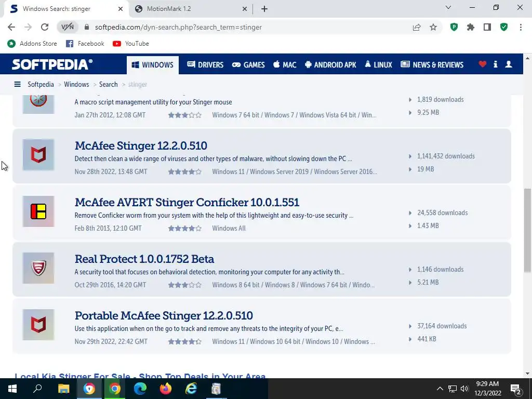Viewport: 532px width, 399px height.
Task: Go to Softpedia breadcrumb link
Action: coord(41,84)
